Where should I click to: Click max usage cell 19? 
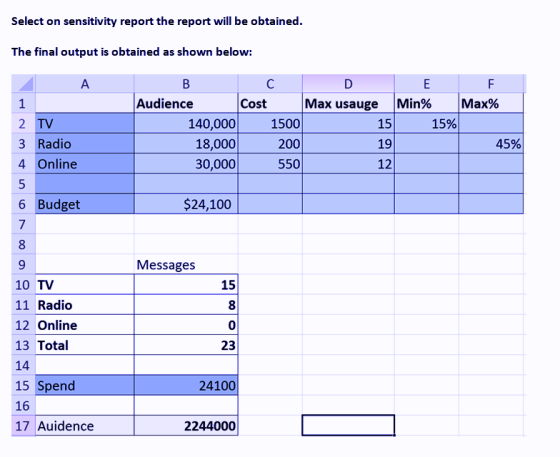[x=348, y=144]
